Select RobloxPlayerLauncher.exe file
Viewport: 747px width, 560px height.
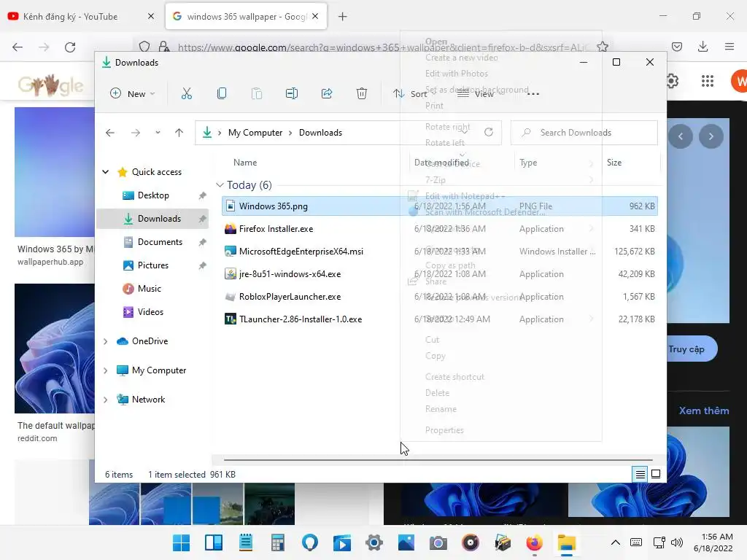[x=290, y=297]
